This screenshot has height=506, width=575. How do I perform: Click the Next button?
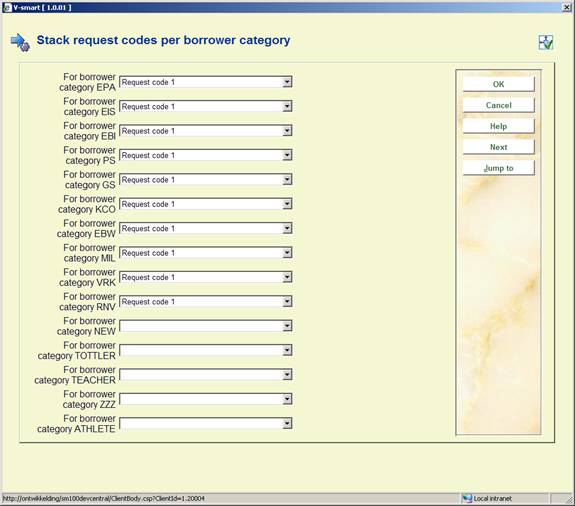point(498,147)
